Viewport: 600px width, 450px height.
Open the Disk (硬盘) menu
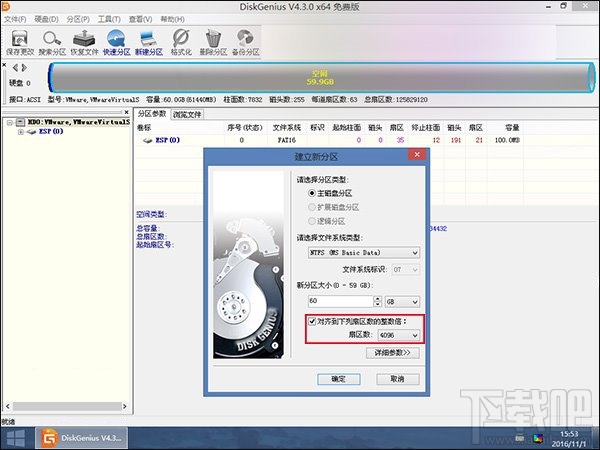tap(46, 19)
